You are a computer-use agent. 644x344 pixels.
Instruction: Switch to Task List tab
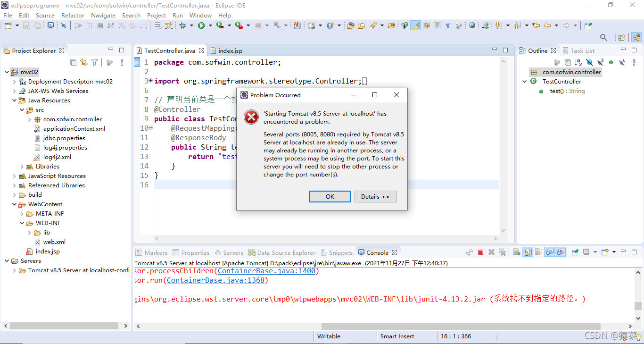578,50
